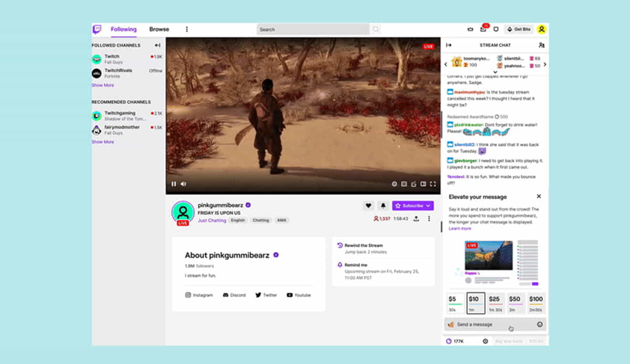This screenshot has width=630, height=364.
Task: Mute the stream volume
Action: [x=184, y=184]
